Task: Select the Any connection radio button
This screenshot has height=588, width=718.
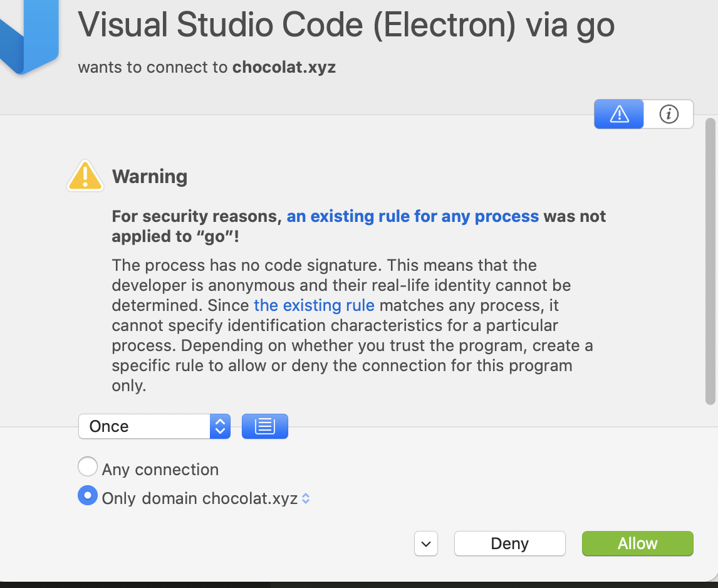Action: tap(88, 467)
